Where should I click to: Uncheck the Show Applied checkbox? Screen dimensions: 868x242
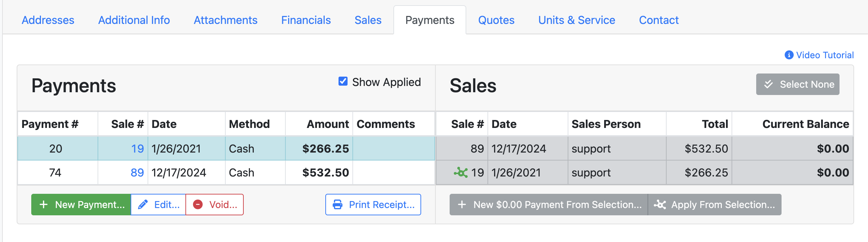point(343,81)
